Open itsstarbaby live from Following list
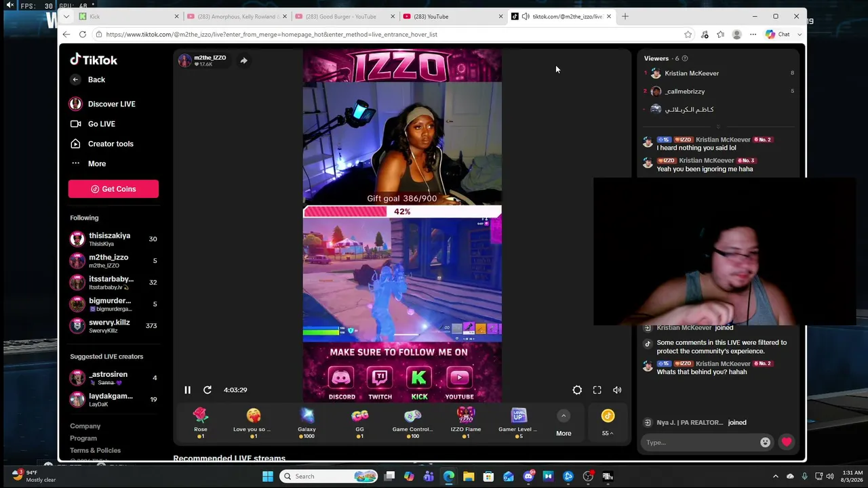Image resolution: width=868 pixels, height=488 pixels. pos(113,283)
